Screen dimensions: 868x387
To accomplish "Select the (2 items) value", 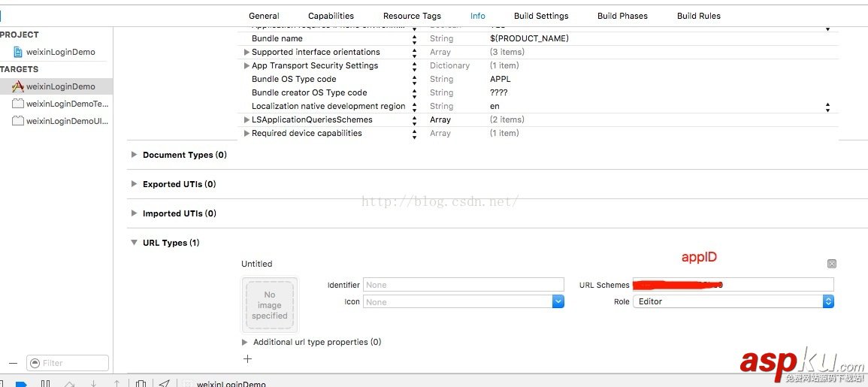I will [x=507, y=119].
